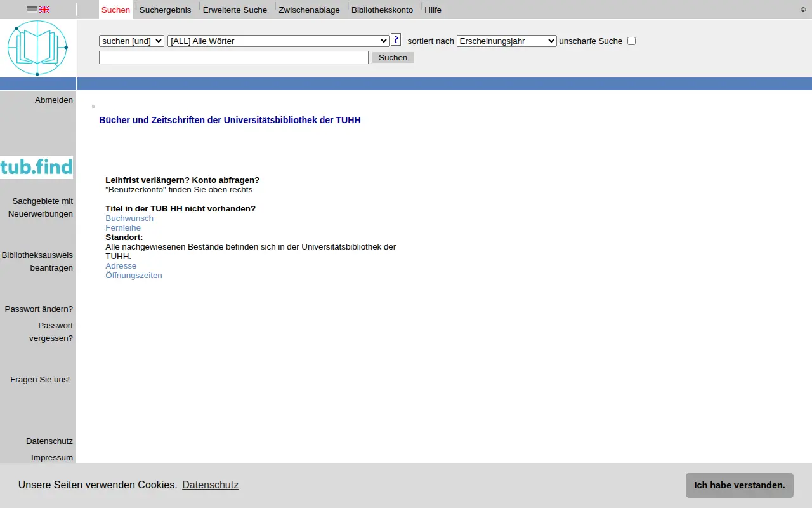Click heading 'Bücher und Zeitschriften der Universitätsbibliothek der TUHH'
This screenshot has height=508, width=812.
230,120
